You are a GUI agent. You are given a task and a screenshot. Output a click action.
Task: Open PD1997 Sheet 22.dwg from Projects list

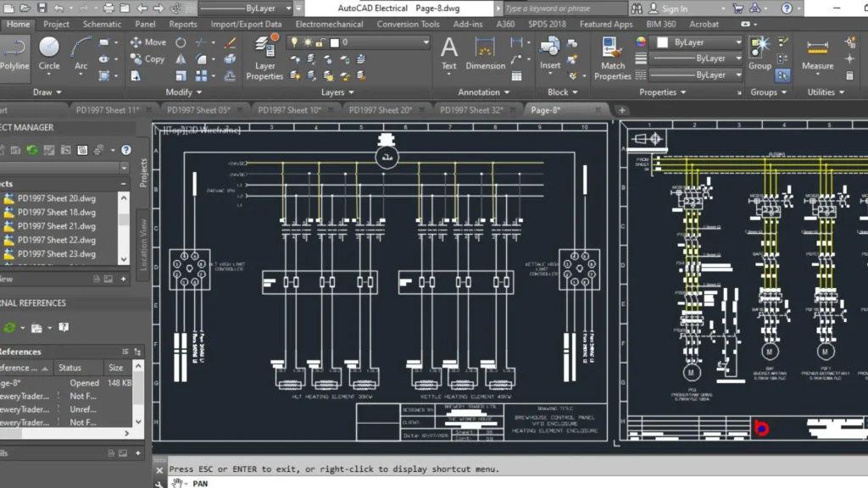(x=56, y=240)
